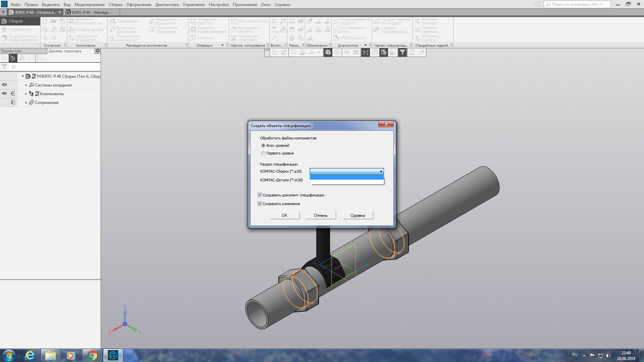The width and height of the screenshot is (644, 362).
Task: Click the funnel filter icon in view toolbar
Action: (402, 52)
